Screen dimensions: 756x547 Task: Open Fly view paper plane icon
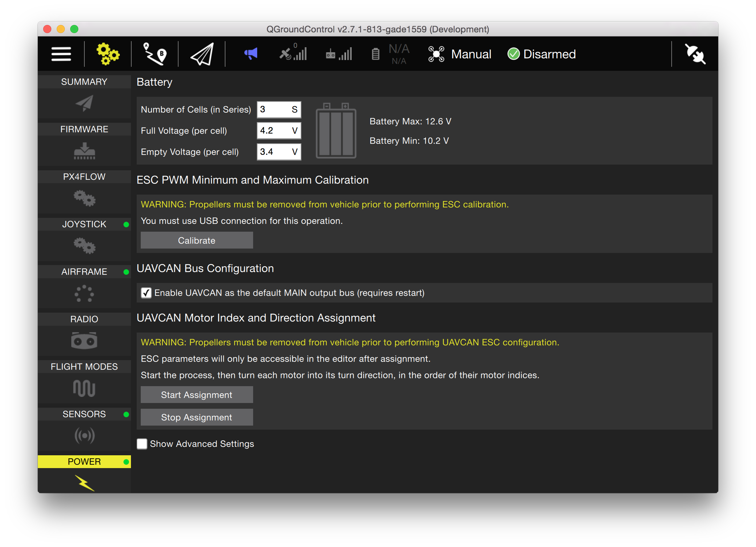[201, 54]
